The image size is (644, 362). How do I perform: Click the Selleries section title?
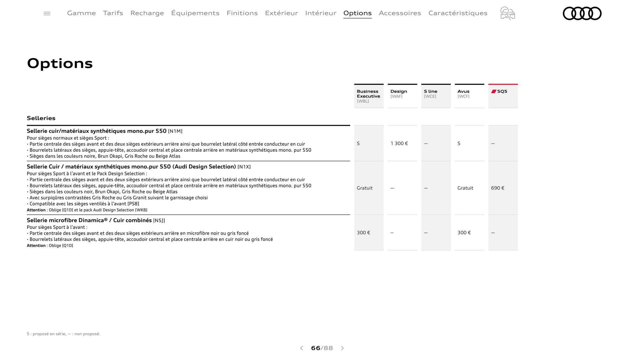[41, 118]
